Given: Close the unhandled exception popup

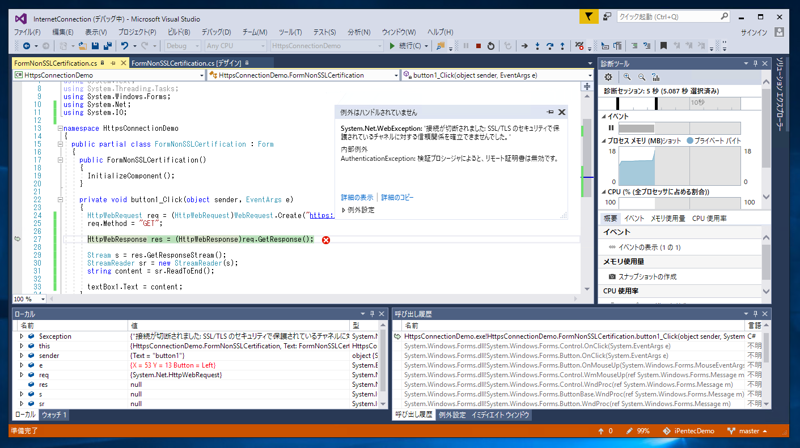Looking at the screenshot, I should (562, 112).
